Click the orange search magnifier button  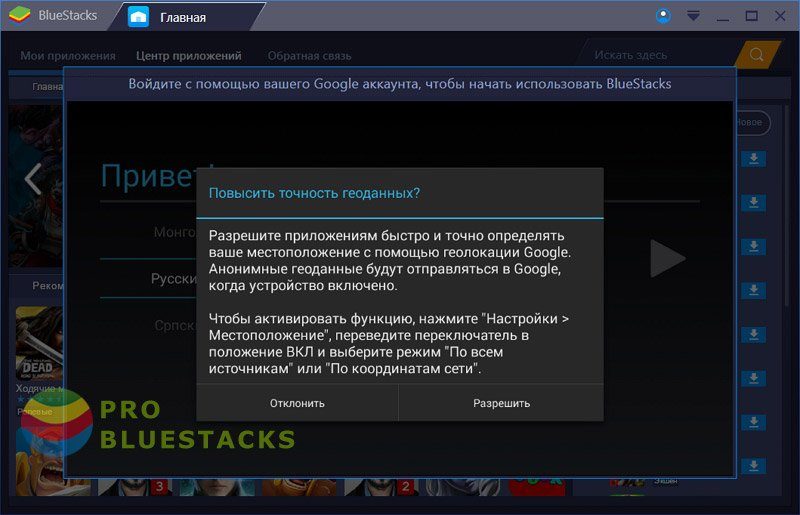tap(757, 54)
